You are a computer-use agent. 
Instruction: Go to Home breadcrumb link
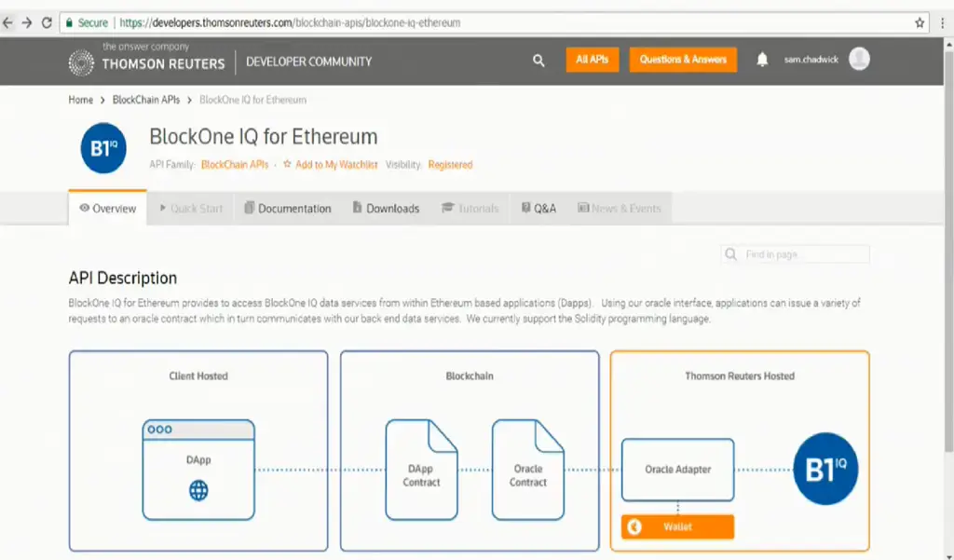[x=81, y=100]
